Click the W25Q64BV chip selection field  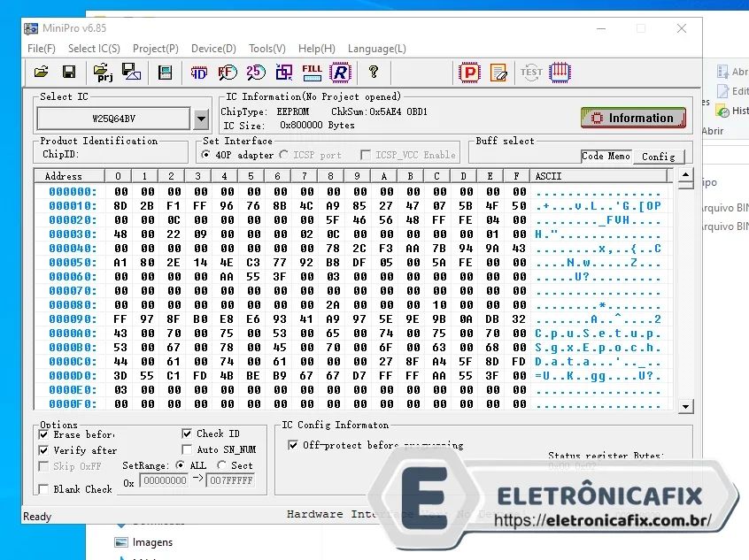tap(113, 119)
